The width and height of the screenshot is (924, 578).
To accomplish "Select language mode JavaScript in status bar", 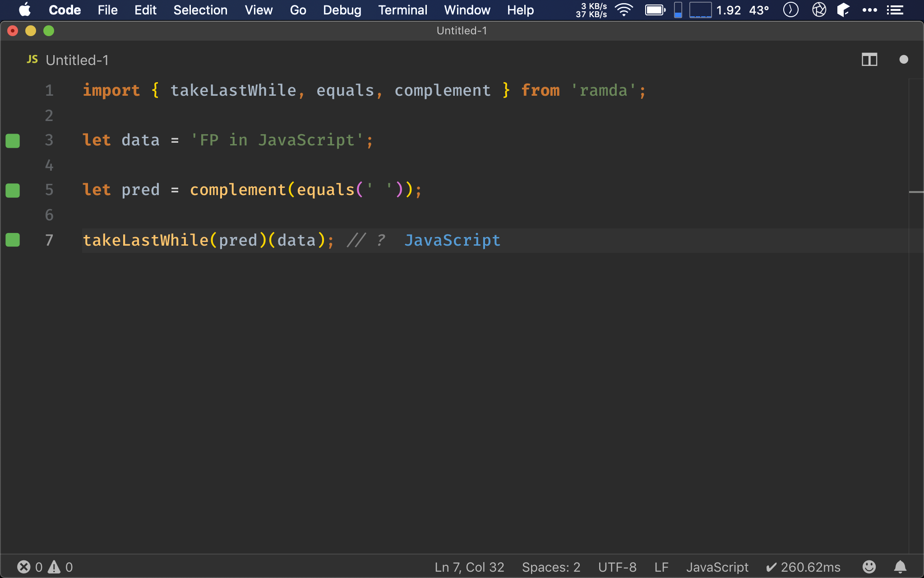I will (x=717, y=567).
